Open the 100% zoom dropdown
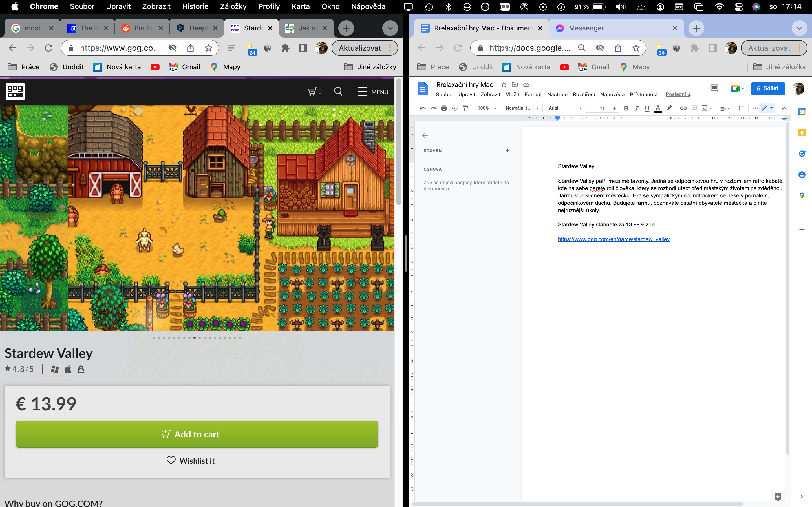 (487, 108)
